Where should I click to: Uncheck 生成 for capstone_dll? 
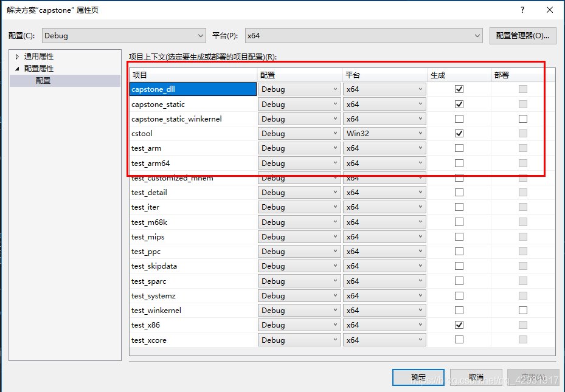pos(459,89)
